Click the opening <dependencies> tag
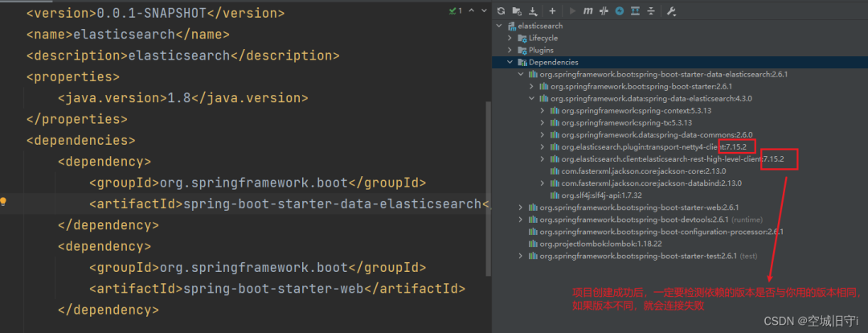 [x=81, y=140]
